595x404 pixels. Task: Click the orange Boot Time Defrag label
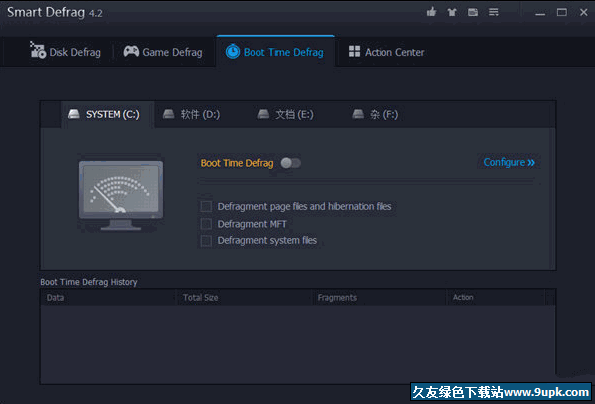(237, 163)
